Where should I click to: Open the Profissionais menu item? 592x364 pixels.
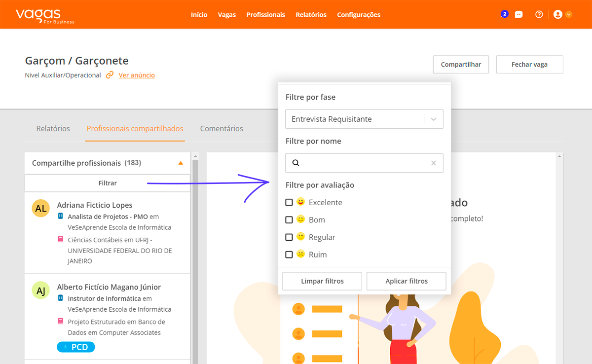[266, 15]
